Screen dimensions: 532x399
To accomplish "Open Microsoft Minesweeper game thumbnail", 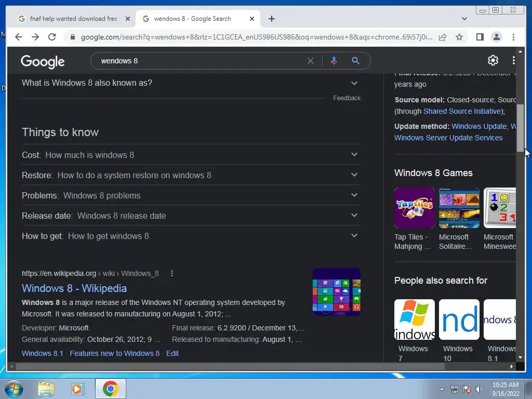I will pos(500,208).
